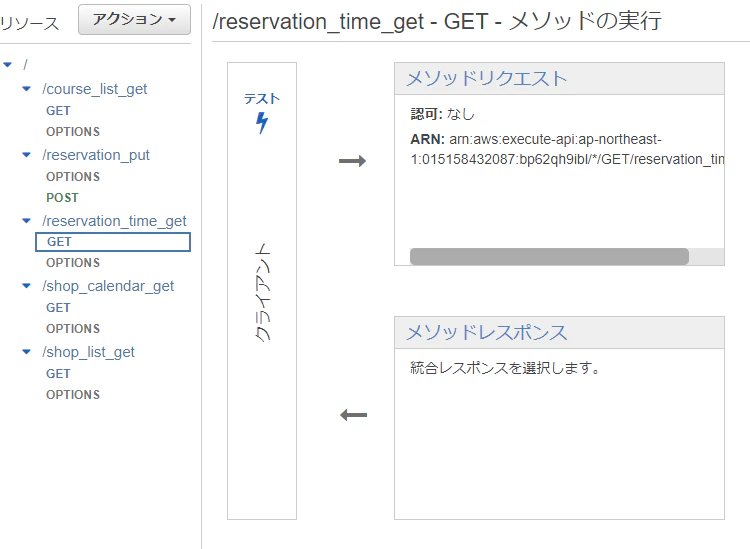Collapse the /shop_list_get resource
The height and width of the screenshot is (549, 750).
pos(27,352)
